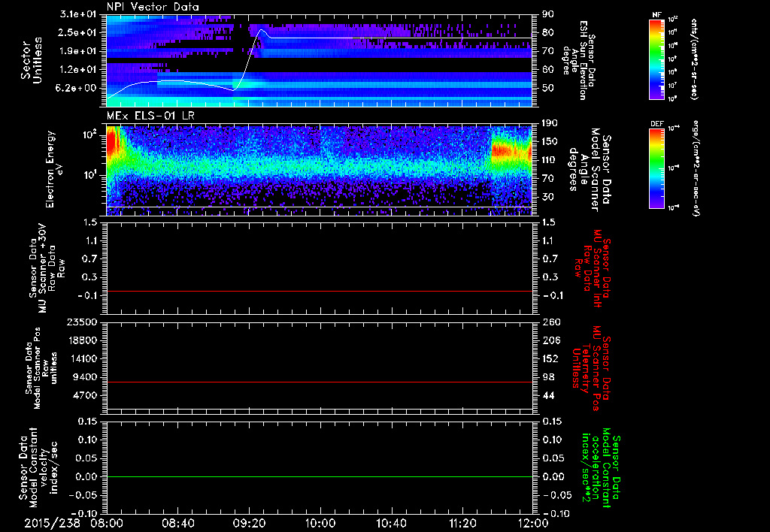Click the '98' telemetry tick label
The height and width of the screenshot is (532, 770).
point(547,377)
